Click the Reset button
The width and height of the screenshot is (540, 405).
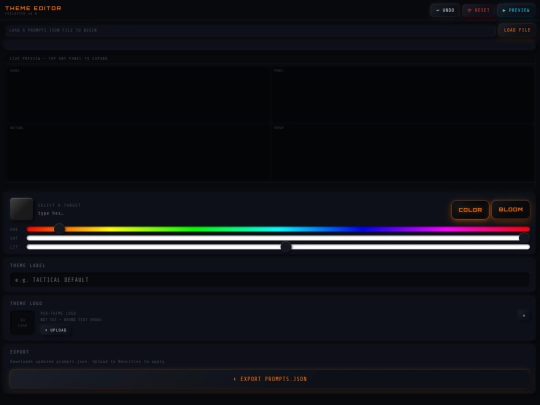point(478,10)
